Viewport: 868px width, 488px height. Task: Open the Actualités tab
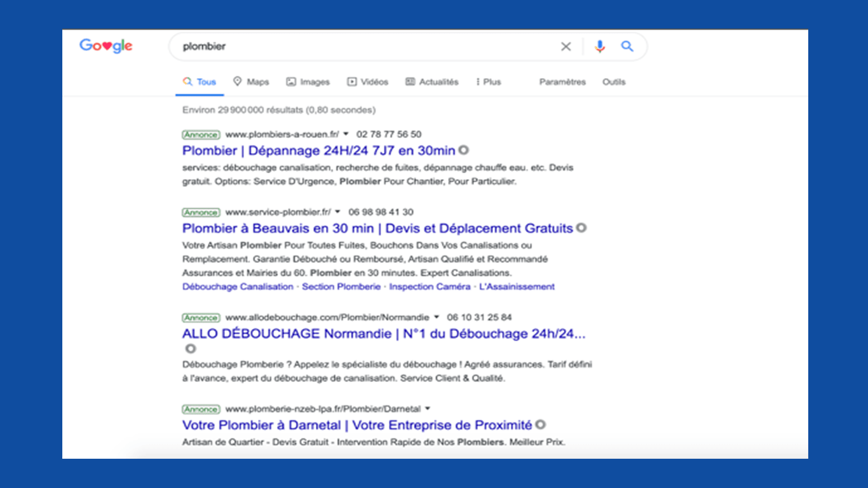coord(432,82)
